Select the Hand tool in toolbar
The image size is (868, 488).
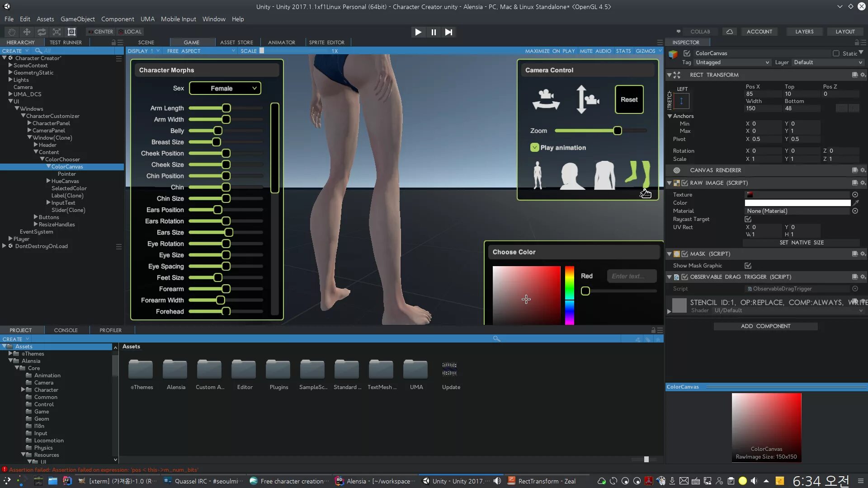tap(12, 32)
